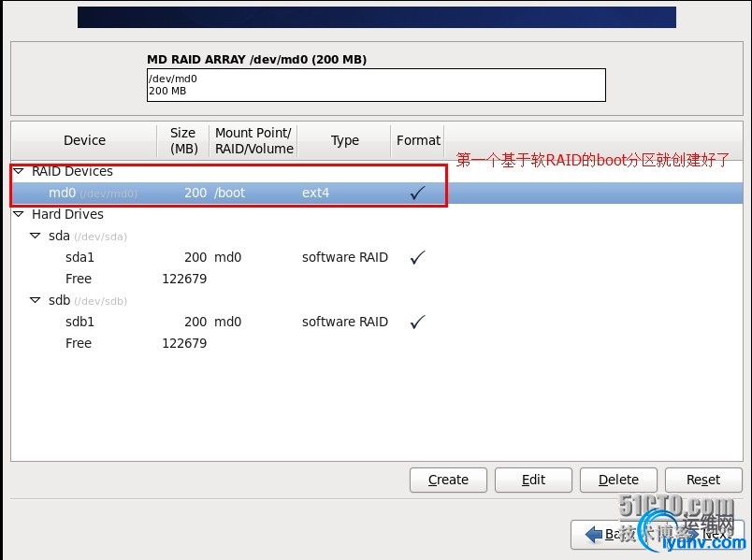Click the md0 format checkmark
This screenshot has height=560, width=752.
(418, 193)
